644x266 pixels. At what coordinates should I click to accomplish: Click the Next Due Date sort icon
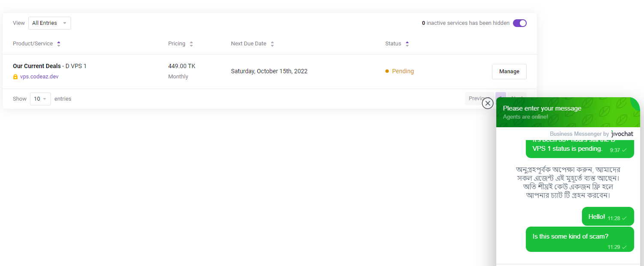click(x=272, y=44)
